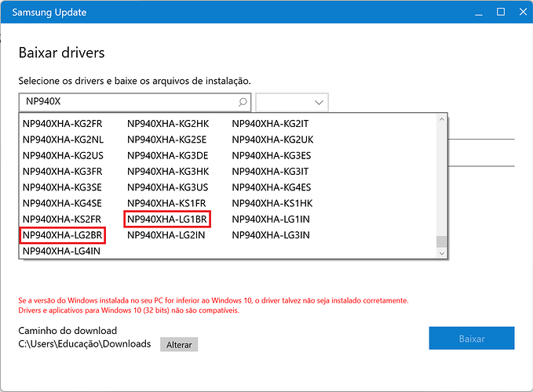Choose NP940XHA-KG2HK from the list

tap(168, 124)
